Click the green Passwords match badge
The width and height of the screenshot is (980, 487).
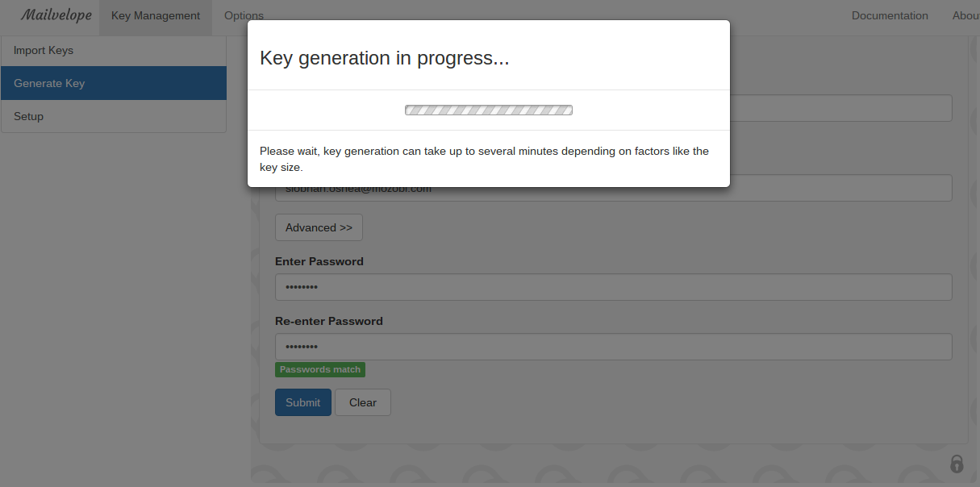320,370
